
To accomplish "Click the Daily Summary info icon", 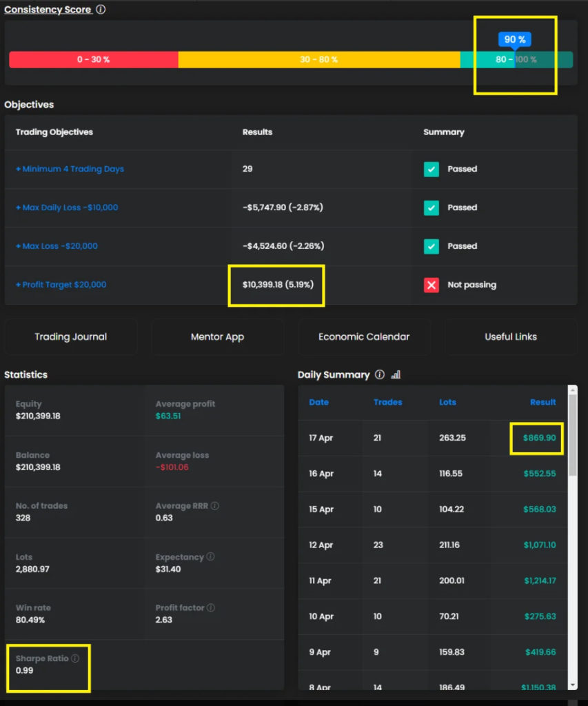I will click(x=379, y=374).
